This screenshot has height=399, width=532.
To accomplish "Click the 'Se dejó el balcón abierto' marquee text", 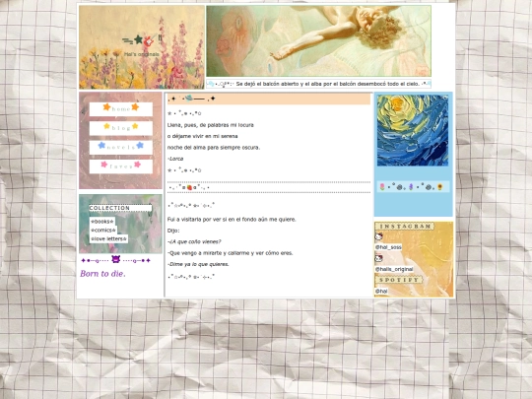I will [x=327, y=84].
